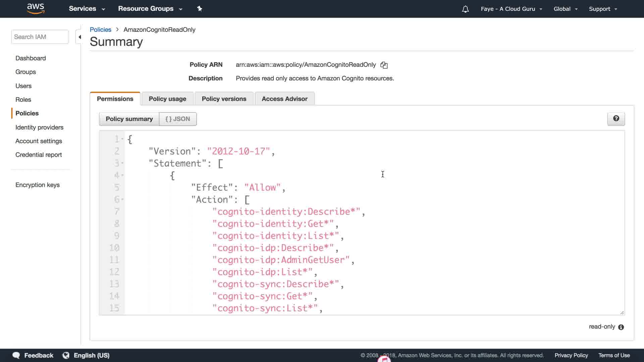
Task: Switch to the Policy usage tab
Action: pos(167,99)
